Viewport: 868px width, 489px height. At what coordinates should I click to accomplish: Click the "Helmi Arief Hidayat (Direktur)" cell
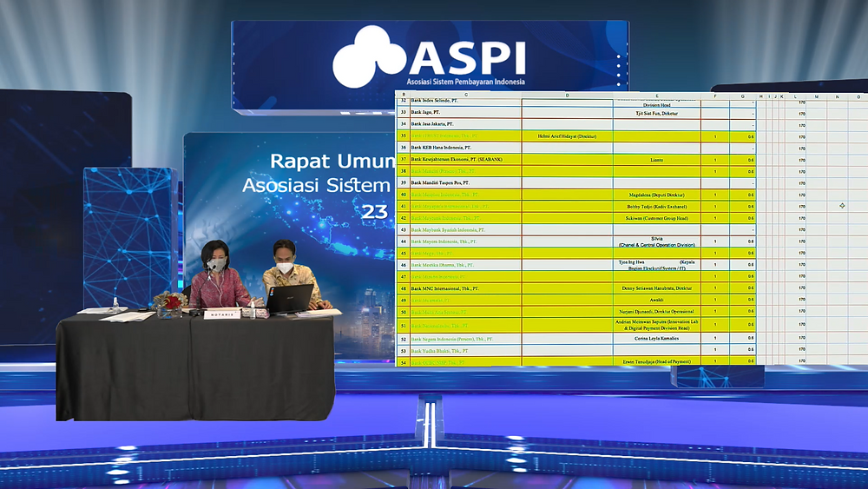point(567,136)
